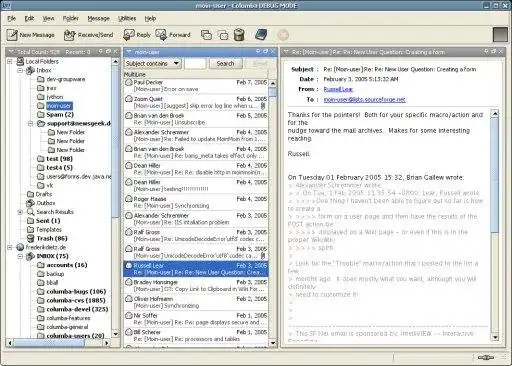Click the envelope icon beside Bill Scherer
Viewport: 512px width, 366px height.
click(x=129, y=332)
